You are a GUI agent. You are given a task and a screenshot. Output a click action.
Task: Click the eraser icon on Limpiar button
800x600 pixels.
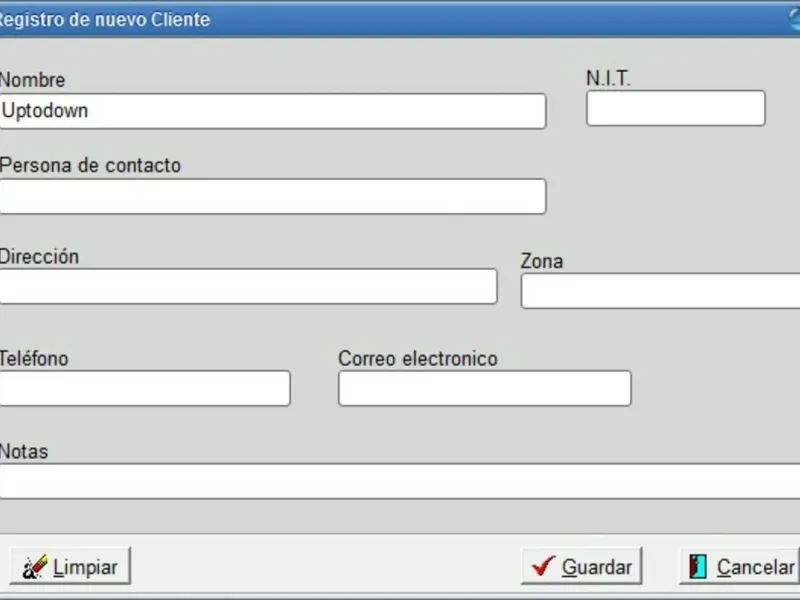[35, 566]
